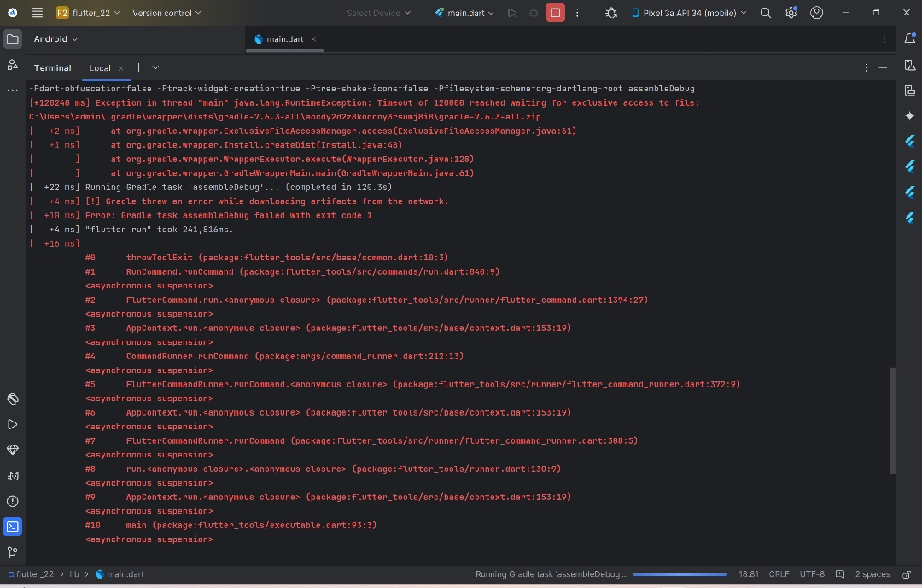Toggle the Terminal tool window button
Image resolution: width=922 pixels, height=588 pixels.
click(12, 527)
